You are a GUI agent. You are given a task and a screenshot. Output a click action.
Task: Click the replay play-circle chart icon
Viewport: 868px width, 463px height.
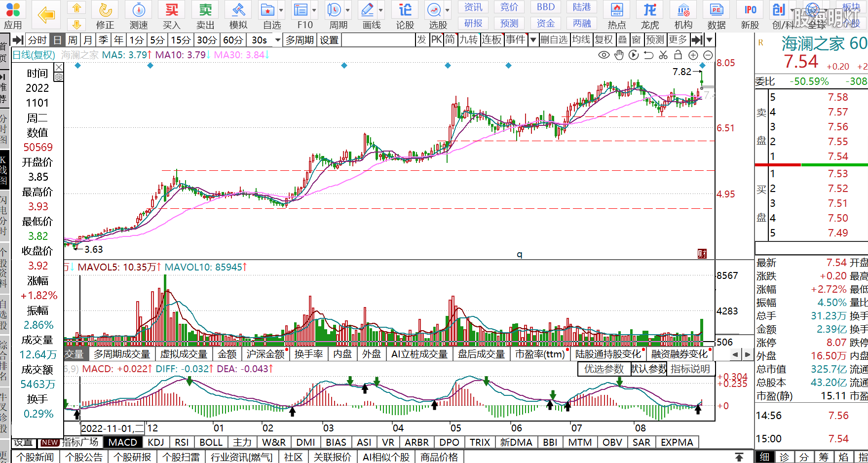click(634, 55)
